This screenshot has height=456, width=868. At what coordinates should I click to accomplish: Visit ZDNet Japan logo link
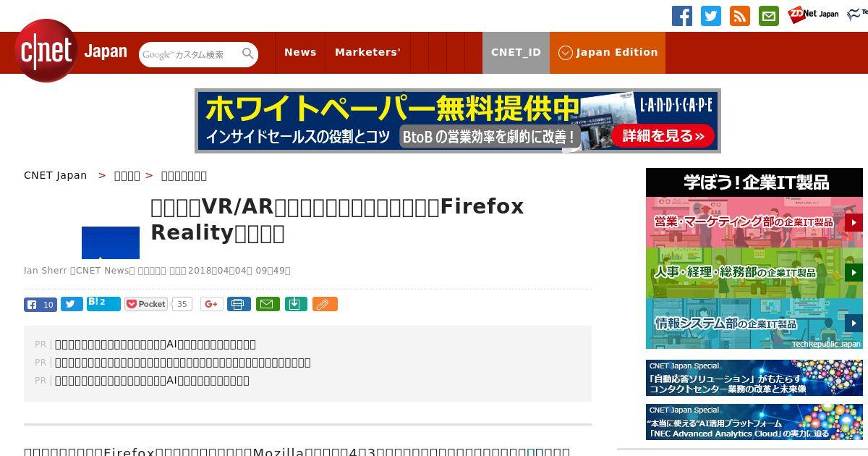[813, 14]
